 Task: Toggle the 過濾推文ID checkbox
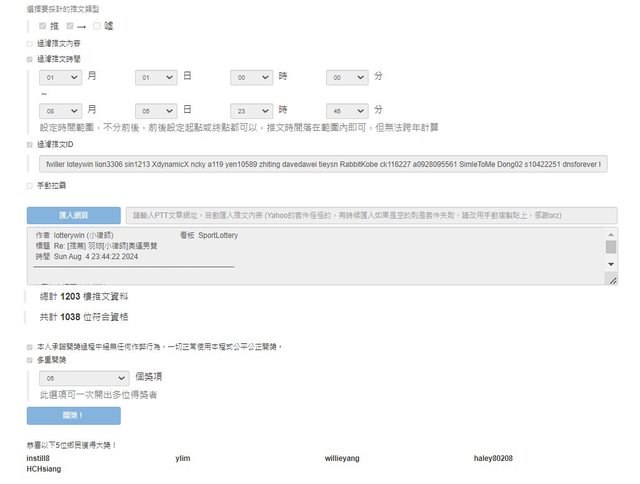29,144
